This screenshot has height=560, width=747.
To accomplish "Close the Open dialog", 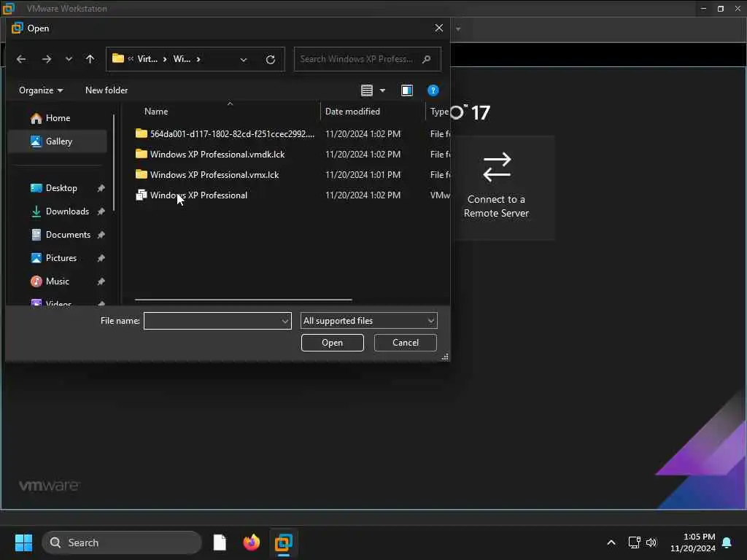I will [438, 28].
